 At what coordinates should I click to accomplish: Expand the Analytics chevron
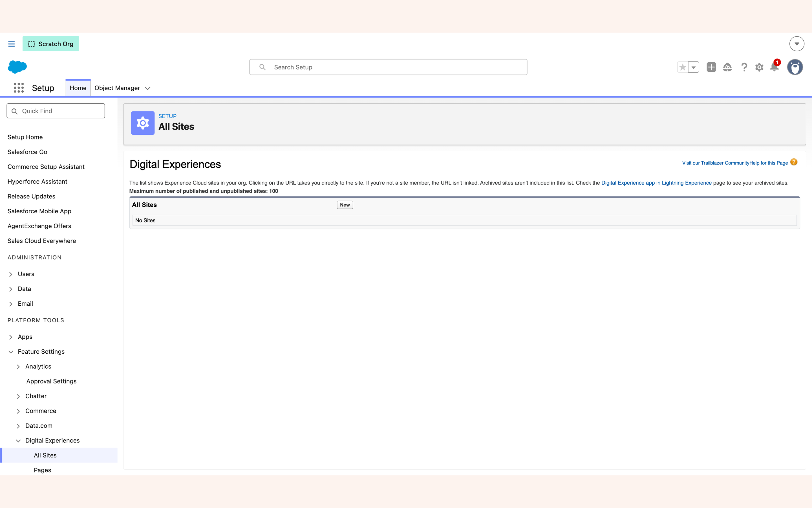point(18,367)
